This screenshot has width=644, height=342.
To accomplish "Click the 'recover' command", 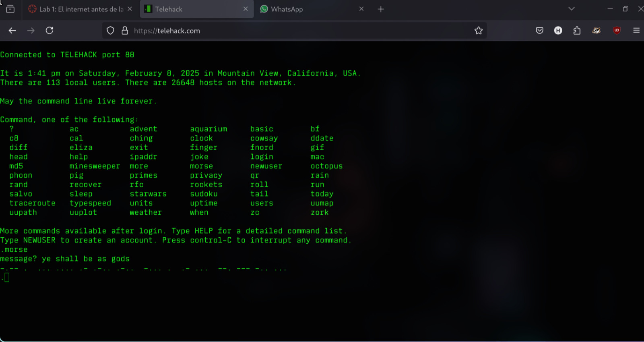I will tap(85, 184).
